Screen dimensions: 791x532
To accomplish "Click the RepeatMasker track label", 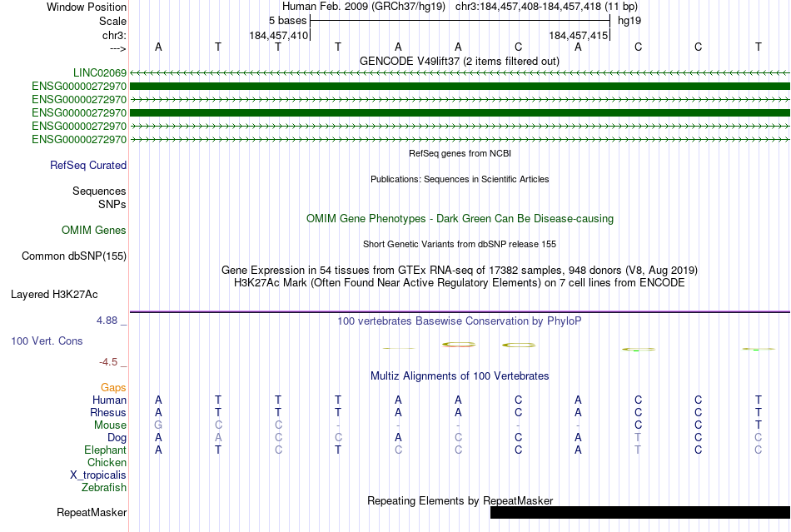I will point(92,512).
